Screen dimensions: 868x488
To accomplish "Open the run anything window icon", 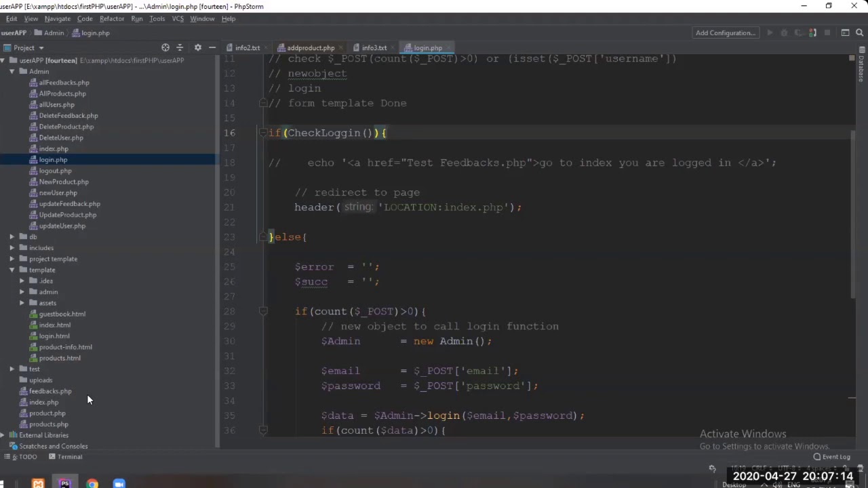I will click(845, 33).
